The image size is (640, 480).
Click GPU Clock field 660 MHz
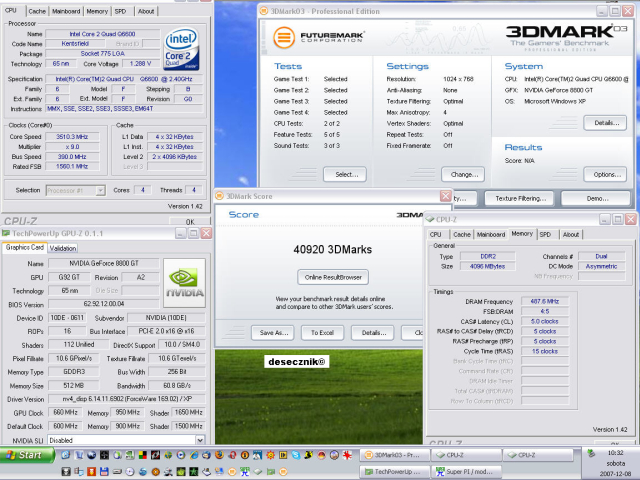click(65, 412)
